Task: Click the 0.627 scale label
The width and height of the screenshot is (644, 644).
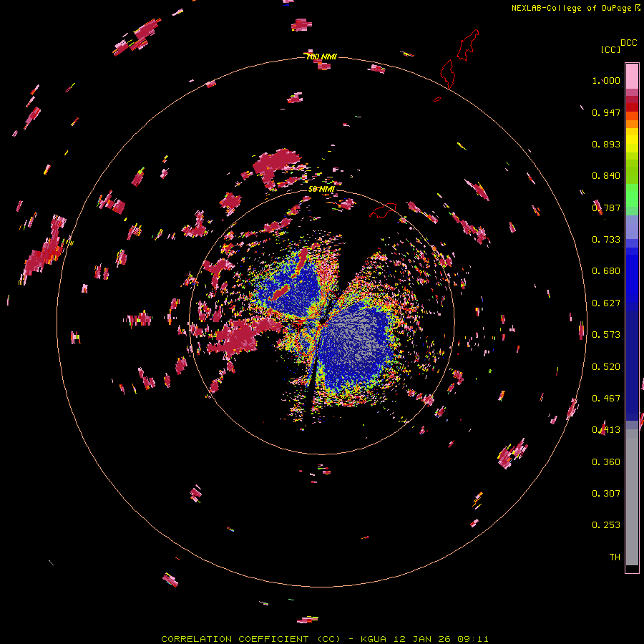Action: (606, 303)
